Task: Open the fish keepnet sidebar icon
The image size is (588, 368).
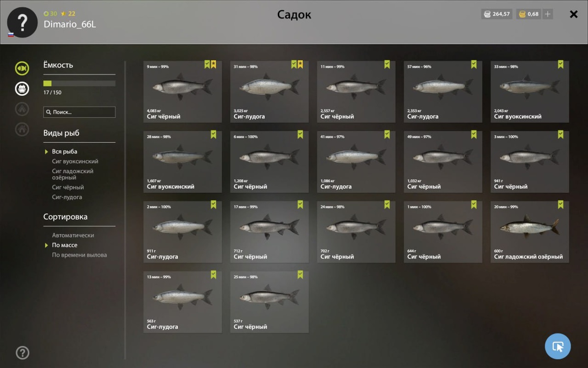Action: point(22,68)
